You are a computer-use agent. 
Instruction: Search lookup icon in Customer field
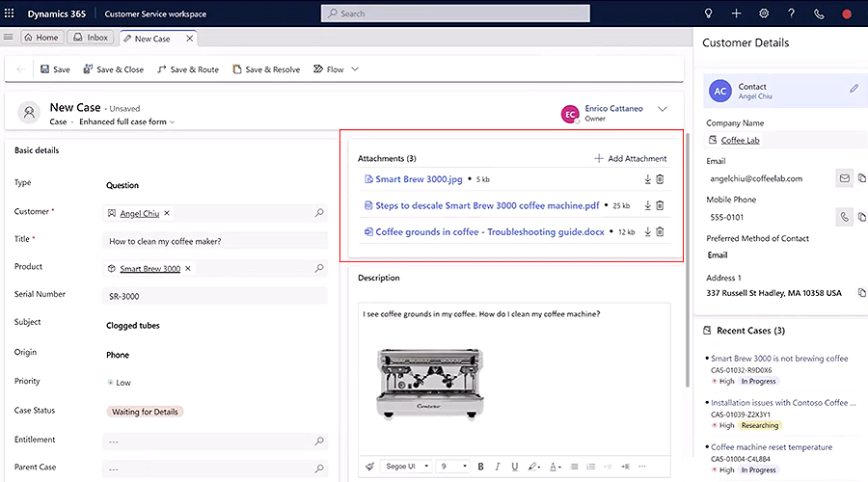pyautogui.click(x=319, y=212)
